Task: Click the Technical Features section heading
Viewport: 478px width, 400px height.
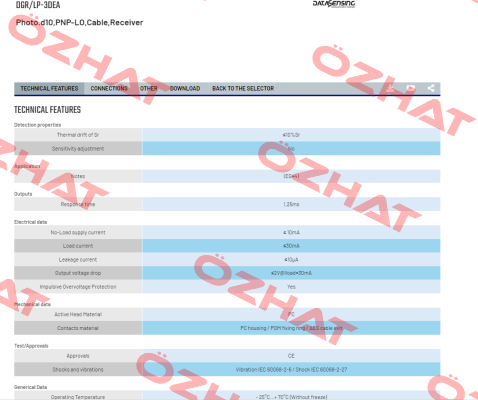Action: [x=47, y=110]
